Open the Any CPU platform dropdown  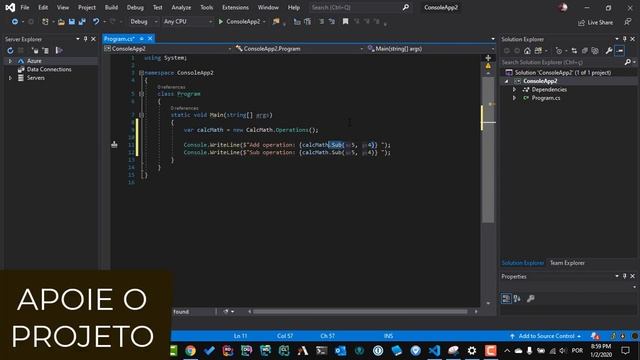188,22
